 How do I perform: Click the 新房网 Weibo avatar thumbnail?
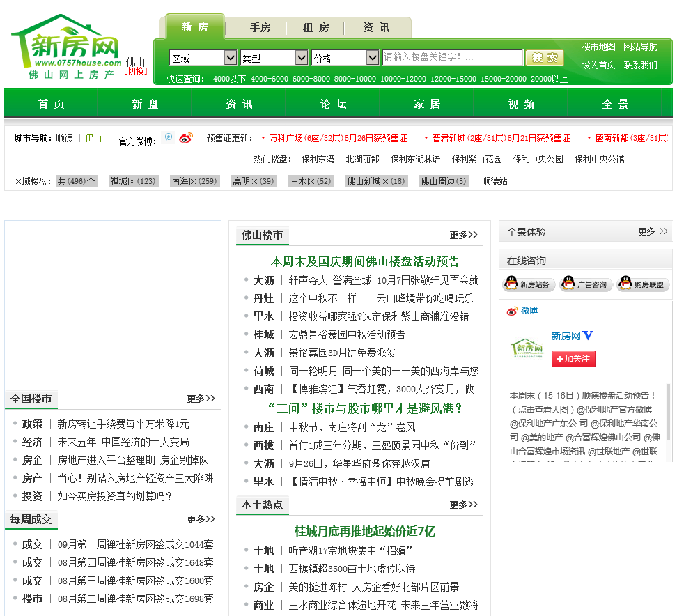tap(527, 348)
